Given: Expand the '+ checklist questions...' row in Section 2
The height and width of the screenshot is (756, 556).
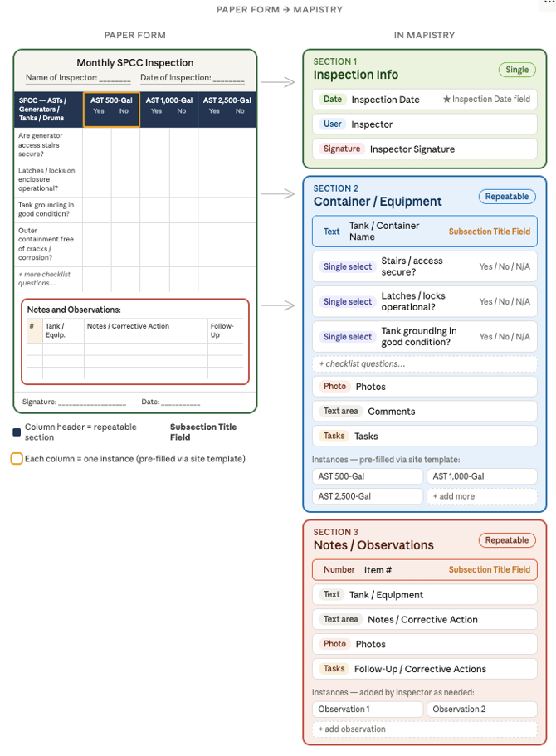Looking at the screenshot, I should (424, 363).
